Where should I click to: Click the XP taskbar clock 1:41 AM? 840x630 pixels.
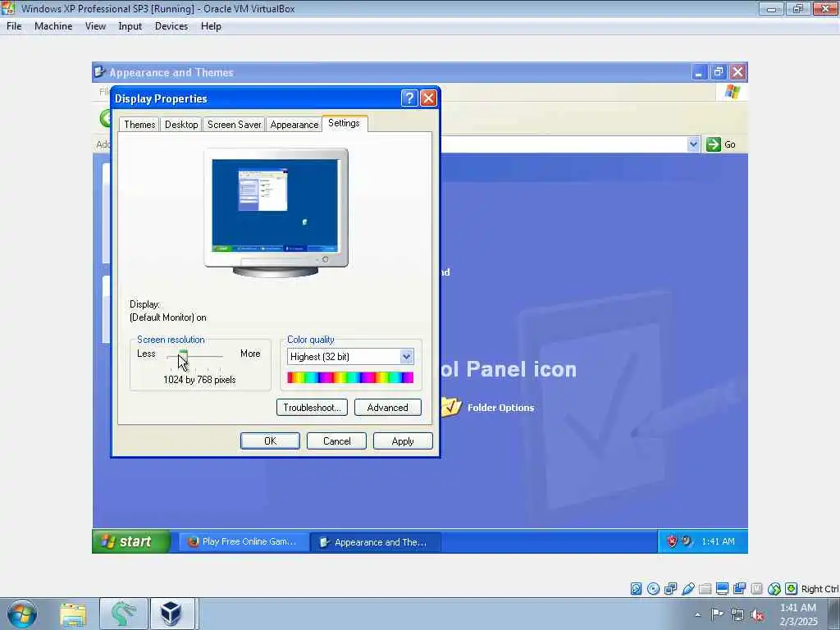coord(718,541)
